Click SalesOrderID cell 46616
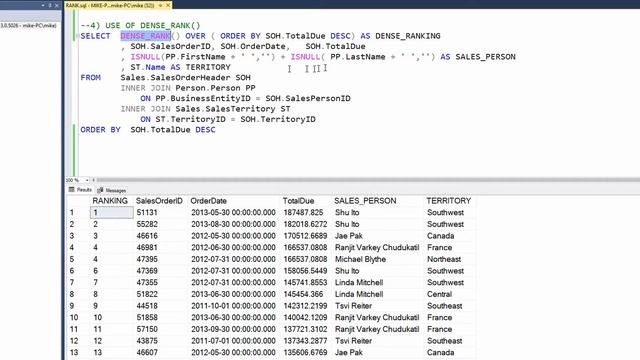 (x=147, y=236)
